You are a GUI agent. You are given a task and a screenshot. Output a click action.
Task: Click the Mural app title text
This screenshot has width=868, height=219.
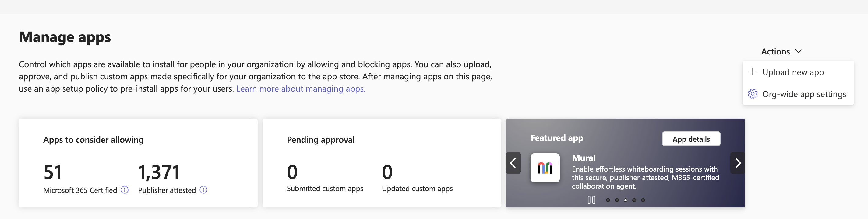(584, 158)
